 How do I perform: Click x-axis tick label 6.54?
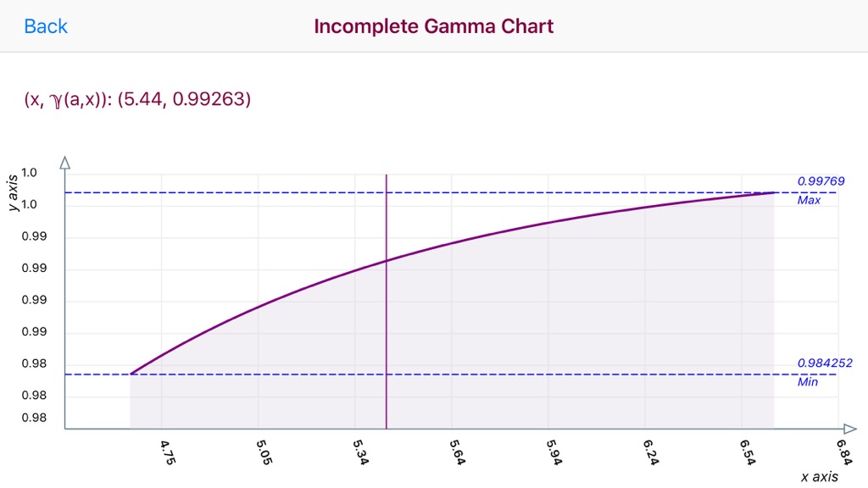click(748, 452)
